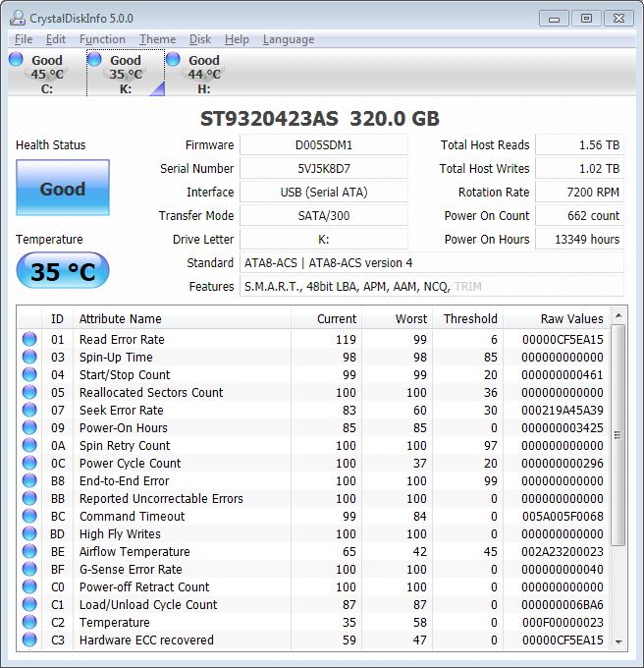Click the status orb for Spin Retry Count

pos(29,445)
